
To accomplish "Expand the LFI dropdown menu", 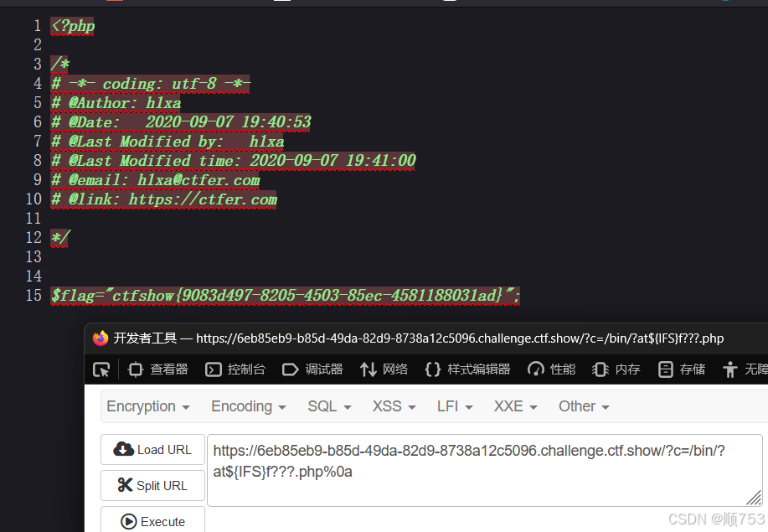I will 455,406.
